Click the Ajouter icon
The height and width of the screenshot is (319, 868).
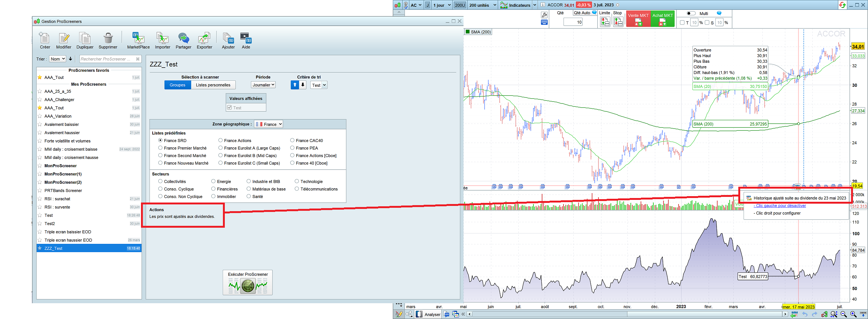(228, 38)
